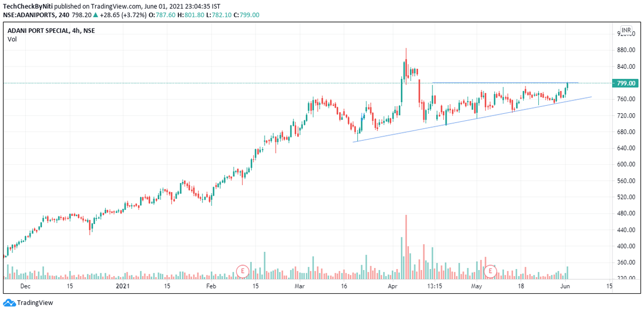The image size is (644, 312).
Task: Click the 680.00 price axis label
Action: coord(626,132)
